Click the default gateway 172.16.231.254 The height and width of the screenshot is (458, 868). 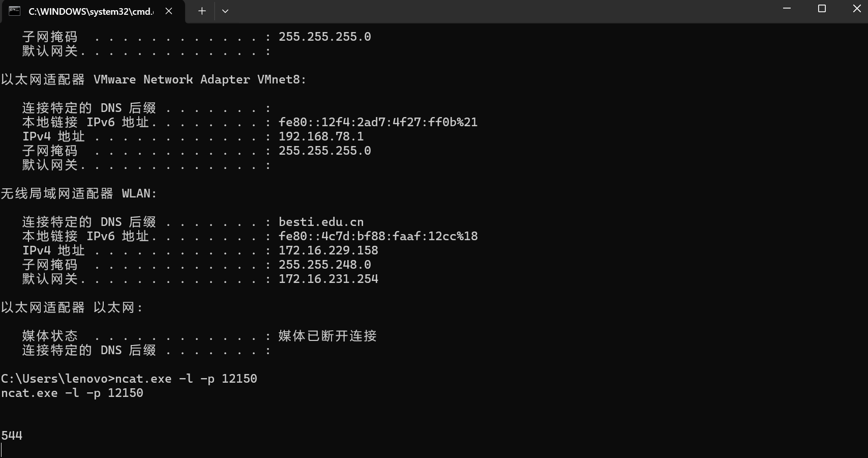pyautogui.click(x=328, y=279)
